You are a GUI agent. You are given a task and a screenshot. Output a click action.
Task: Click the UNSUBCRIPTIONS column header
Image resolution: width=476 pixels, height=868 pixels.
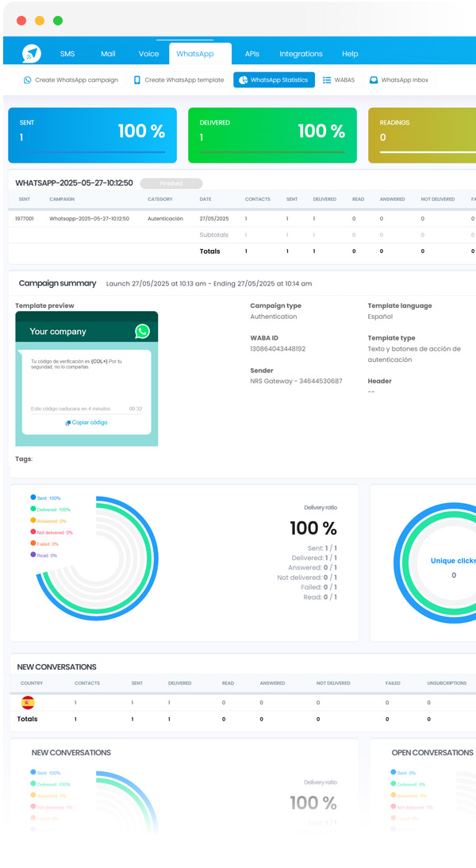click(447, 683)
